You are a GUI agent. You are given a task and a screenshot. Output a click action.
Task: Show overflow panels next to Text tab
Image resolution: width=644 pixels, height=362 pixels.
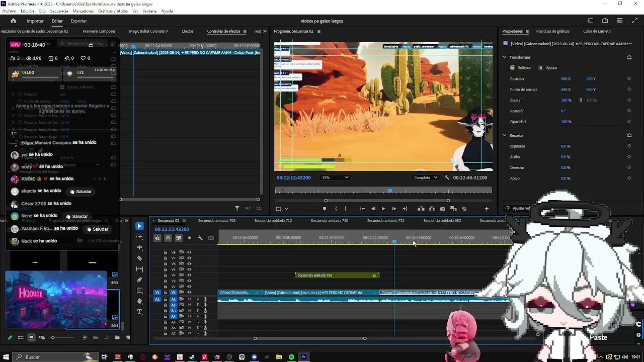point(265,31)
